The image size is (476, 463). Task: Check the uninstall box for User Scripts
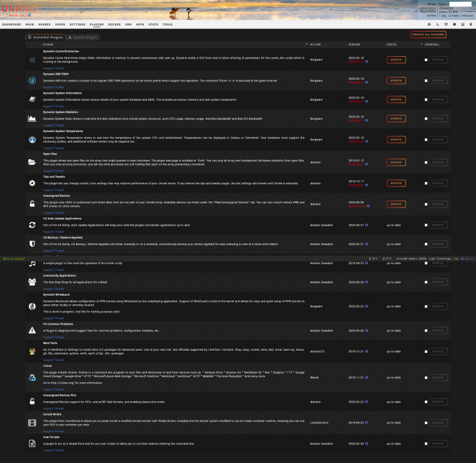(426, 444)
